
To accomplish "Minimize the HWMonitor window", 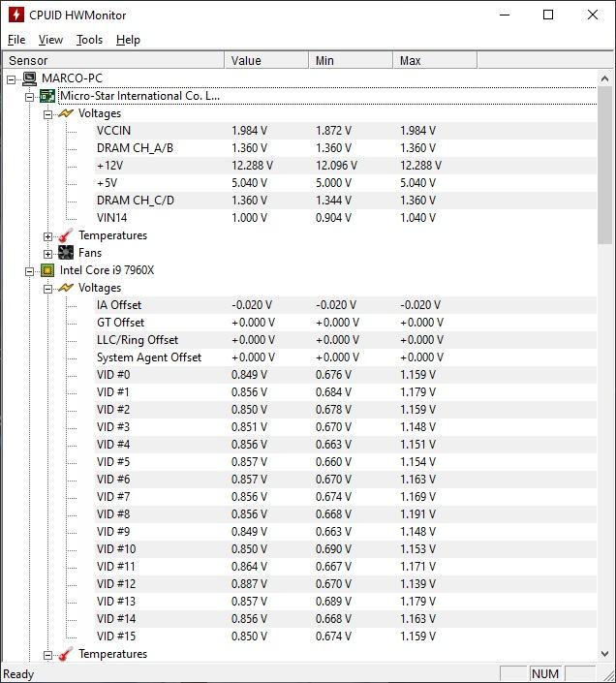I will [x=505, y=15].
